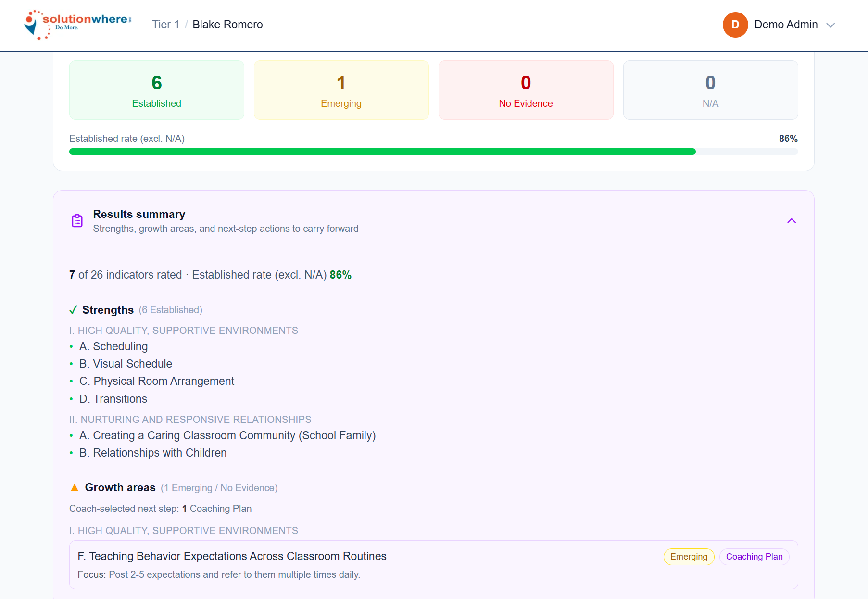Image resolution: width=868 pixels, height=599 pixels.
Task: Click the Results summary heading
Action: 139,214
